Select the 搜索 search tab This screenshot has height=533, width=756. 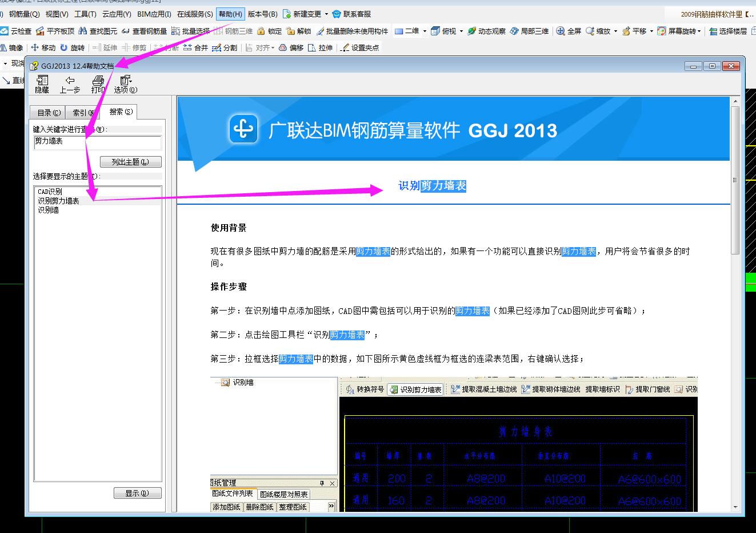pos(121,112)
